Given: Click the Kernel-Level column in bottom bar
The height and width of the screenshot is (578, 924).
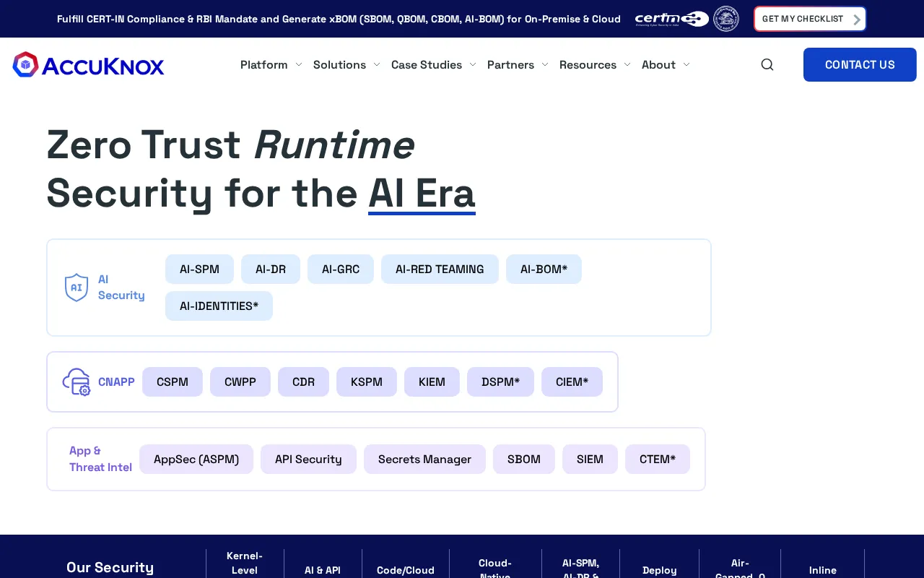Looking at the screenshot, I should (x=245, y=563).
